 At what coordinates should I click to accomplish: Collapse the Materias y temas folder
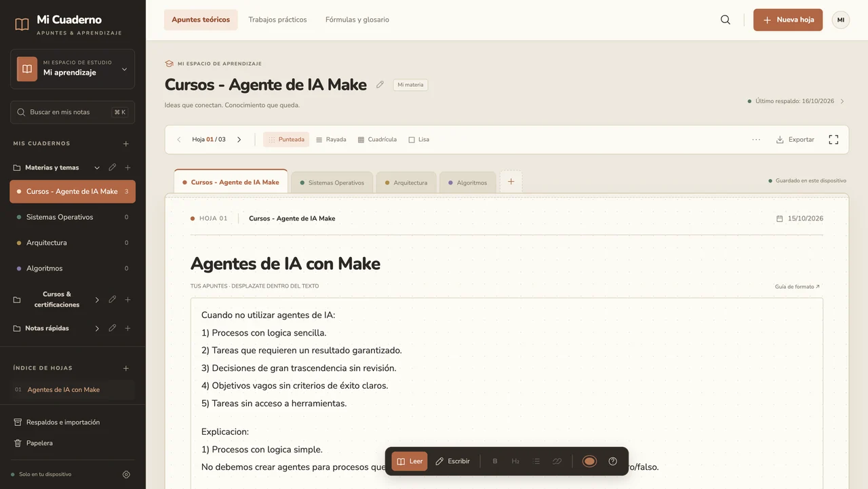point(97,168)
